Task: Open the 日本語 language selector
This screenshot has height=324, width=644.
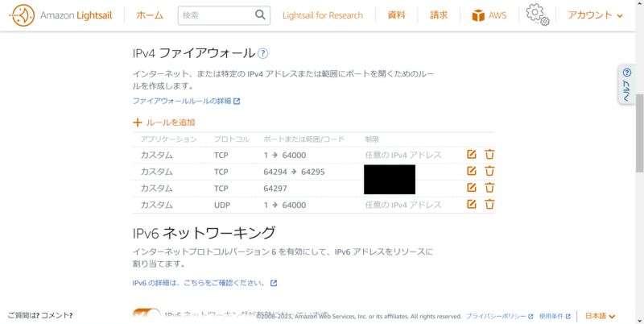Action: pos(600,316)
